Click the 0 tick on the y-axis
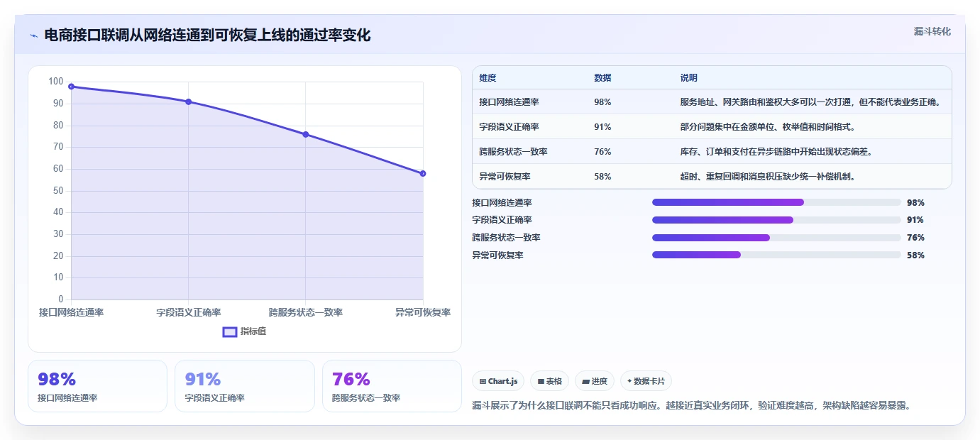 click(61, 299)
